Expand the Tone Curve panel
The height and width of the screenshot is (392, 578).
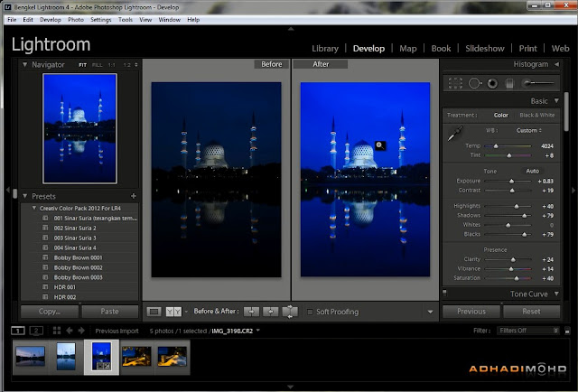556,294
